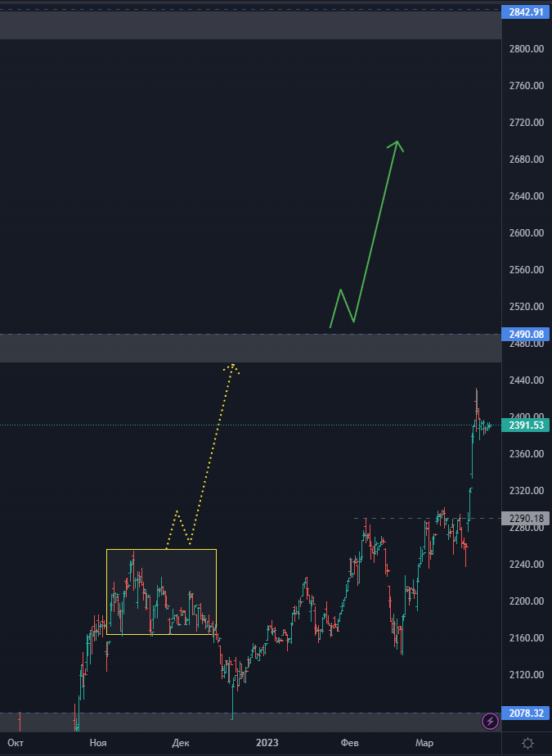Click the Ноя label on time axis
The height and width of the screenshot is (756, 552).
[x=98, y=743]
